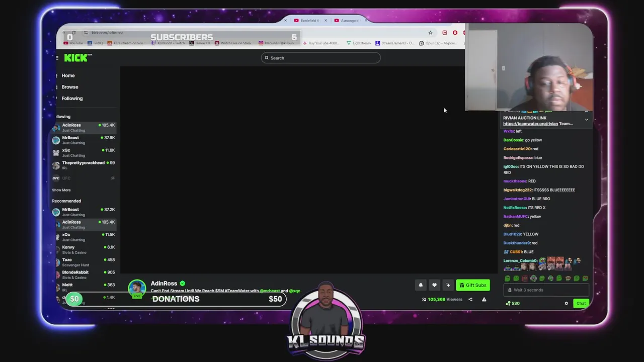The width and height of the screenshot is (644, 362).
Task: Click chat username Lorenzo_Colomb0
Action: 520,261
